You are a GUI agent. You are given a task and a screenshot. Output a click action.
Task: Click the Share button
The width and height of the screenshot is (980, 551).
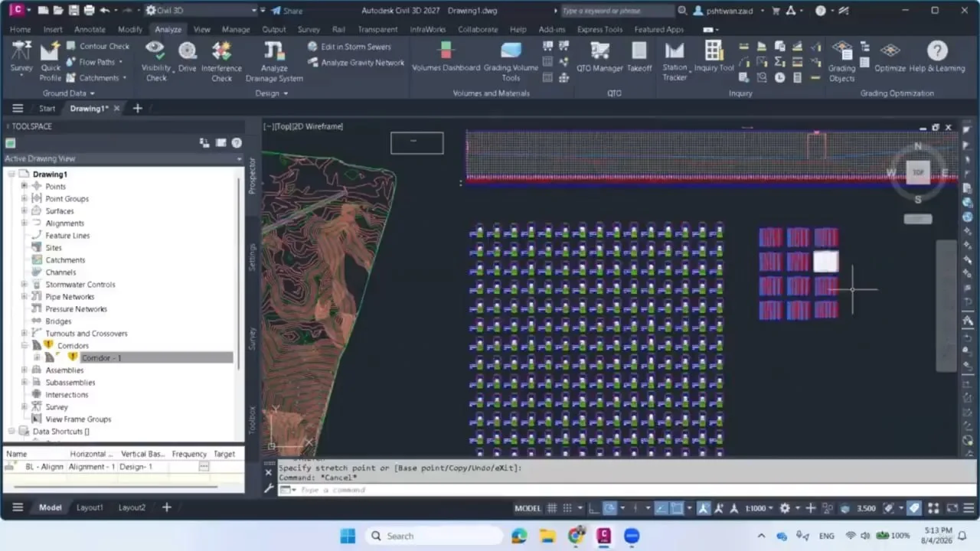coord(288,11)
